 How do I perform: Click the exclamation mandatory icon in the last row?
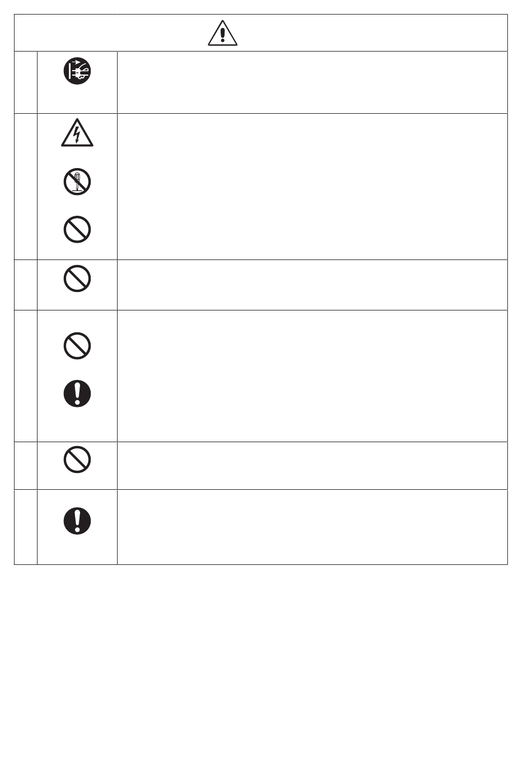click(77, 521)
